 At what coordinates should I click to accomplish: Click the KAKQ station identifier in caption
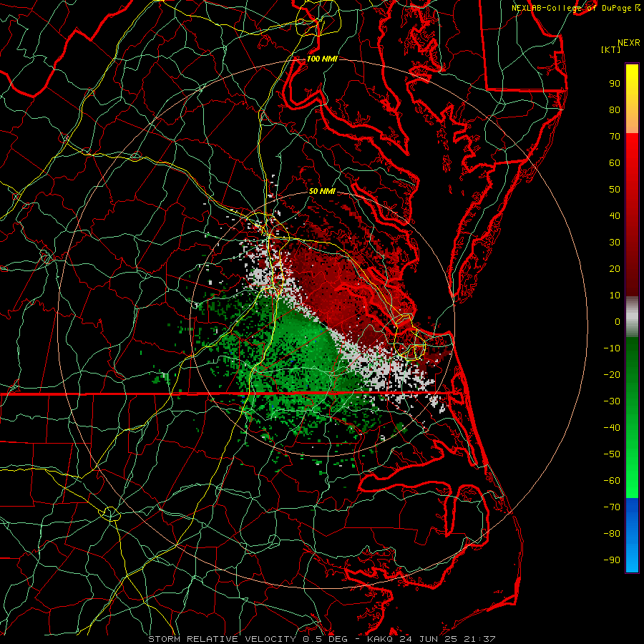(x=380, y=639)
